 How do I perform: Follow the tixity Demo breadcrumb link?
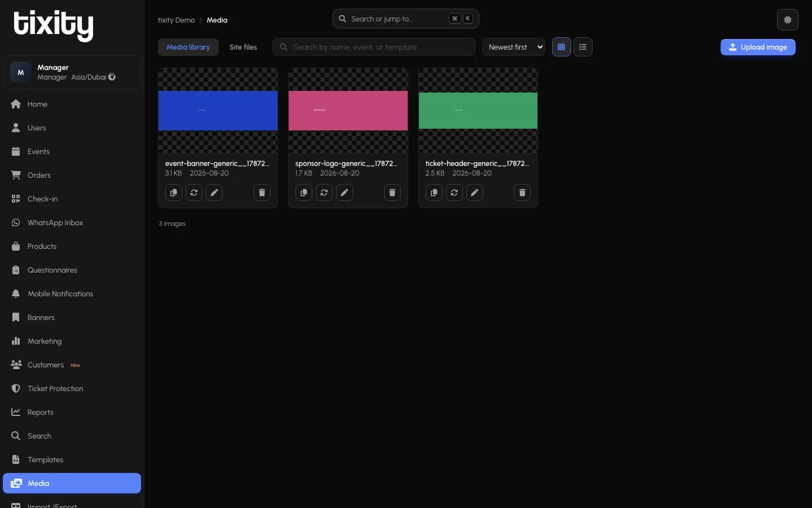[x=176, y=20]
